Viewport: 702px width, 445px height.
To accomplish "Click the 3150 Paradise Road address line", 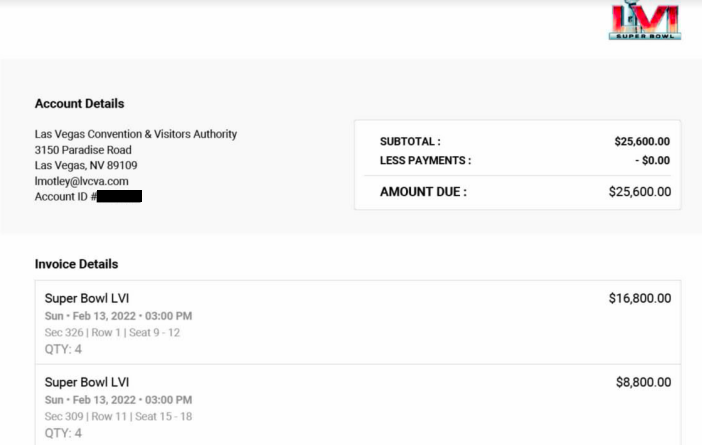I will pos(83,150).
